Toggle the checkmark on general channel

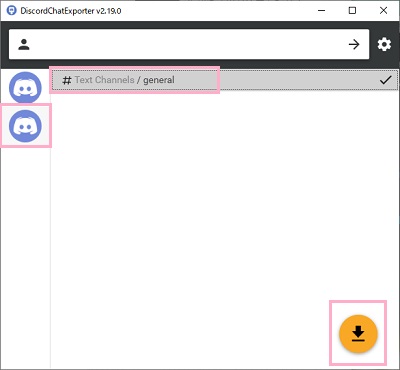pyautogui.click(x=386, y=80)
